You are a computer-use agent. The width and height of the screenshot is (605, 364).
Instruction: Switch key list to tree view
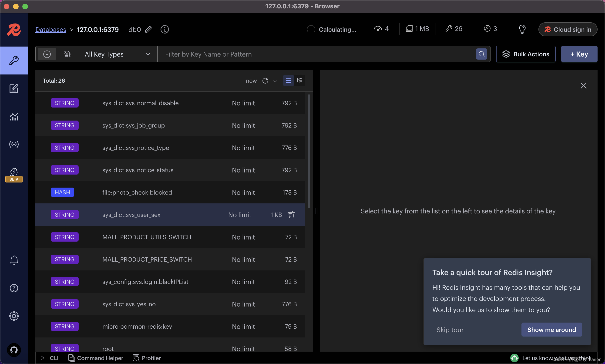coord(300,81)
